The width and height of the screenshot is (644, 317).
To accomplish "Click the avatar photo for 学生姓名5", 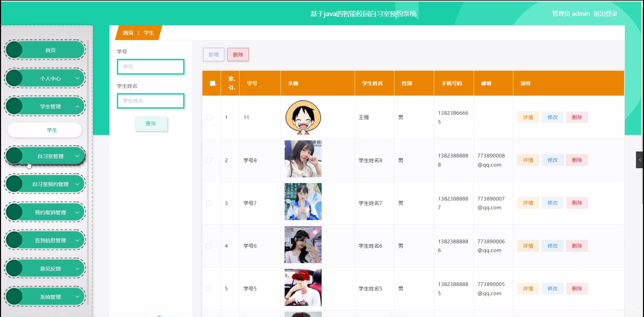I will (x=303, y=287).
